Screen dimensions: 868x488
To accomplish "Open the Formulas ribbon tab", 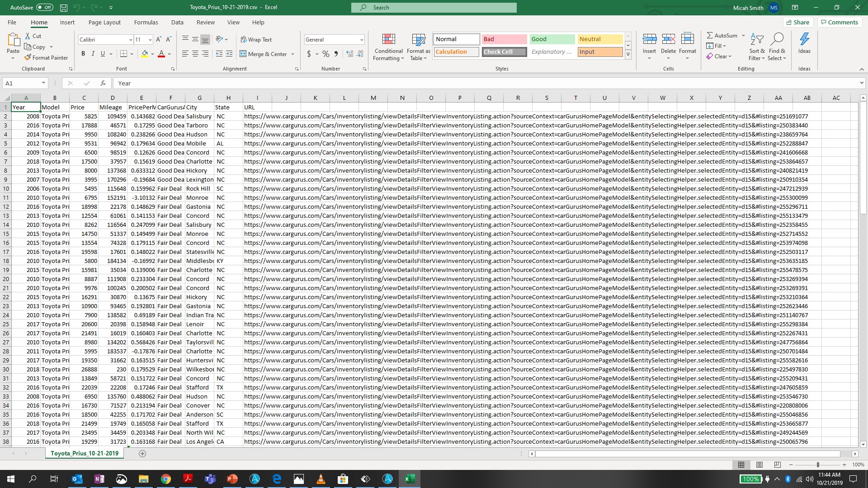I will (146, 22).
